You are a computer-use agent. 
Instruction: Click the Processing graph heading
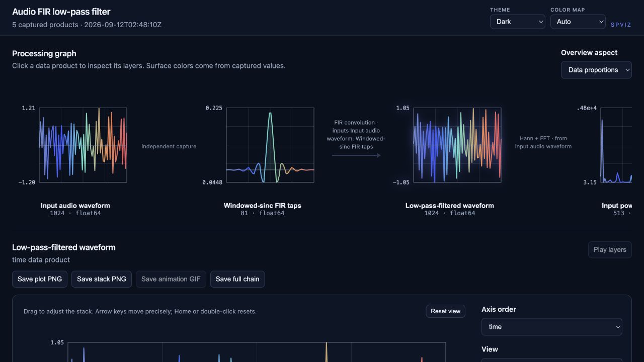coord(44,53)
